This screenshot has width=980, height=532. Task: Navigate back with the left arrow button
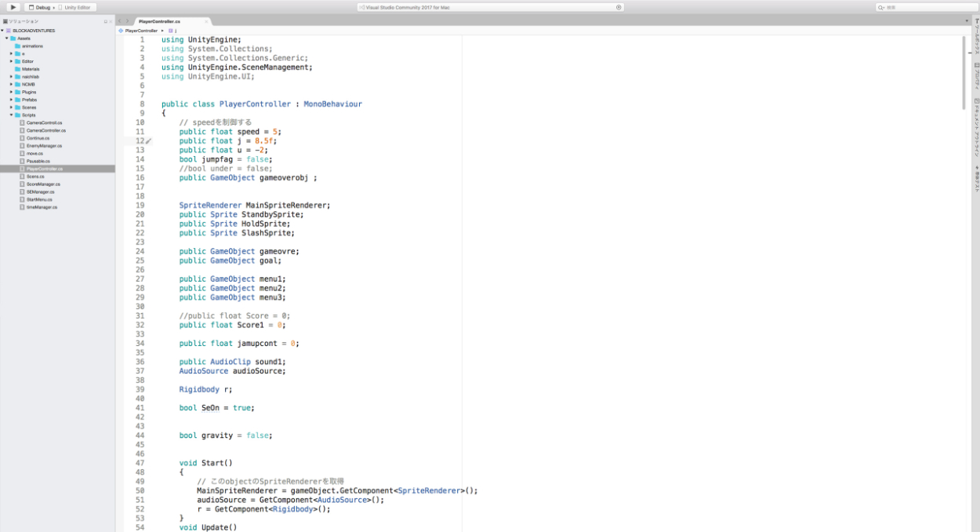point(119,21)
